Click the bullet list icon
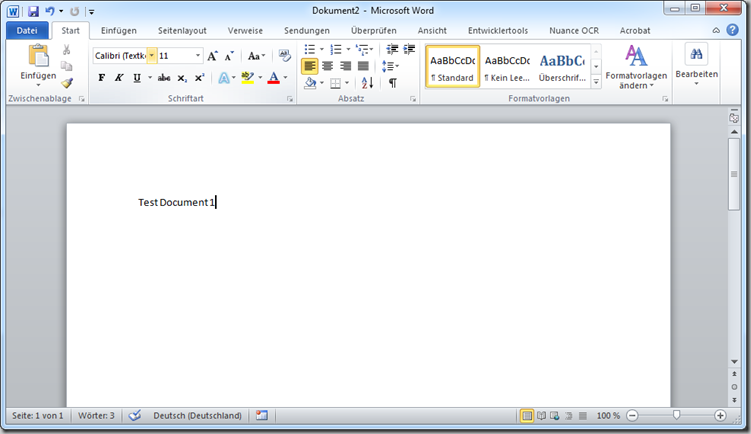751x434 pixels. click(310, 49)
